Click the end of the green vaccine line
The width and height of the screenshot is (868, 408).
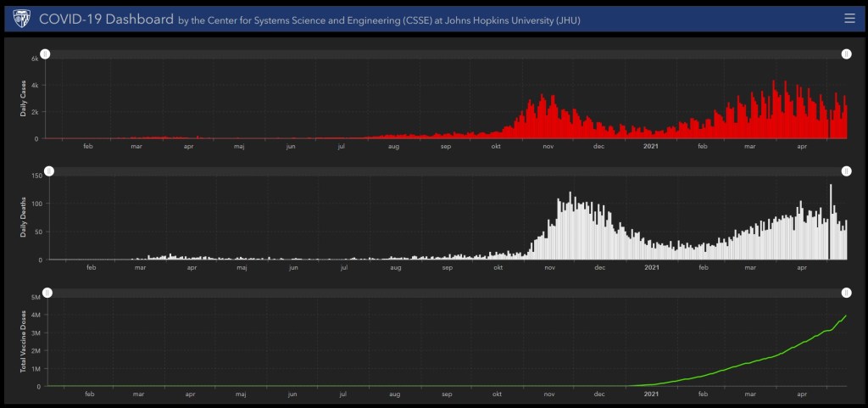pos(846,316)
